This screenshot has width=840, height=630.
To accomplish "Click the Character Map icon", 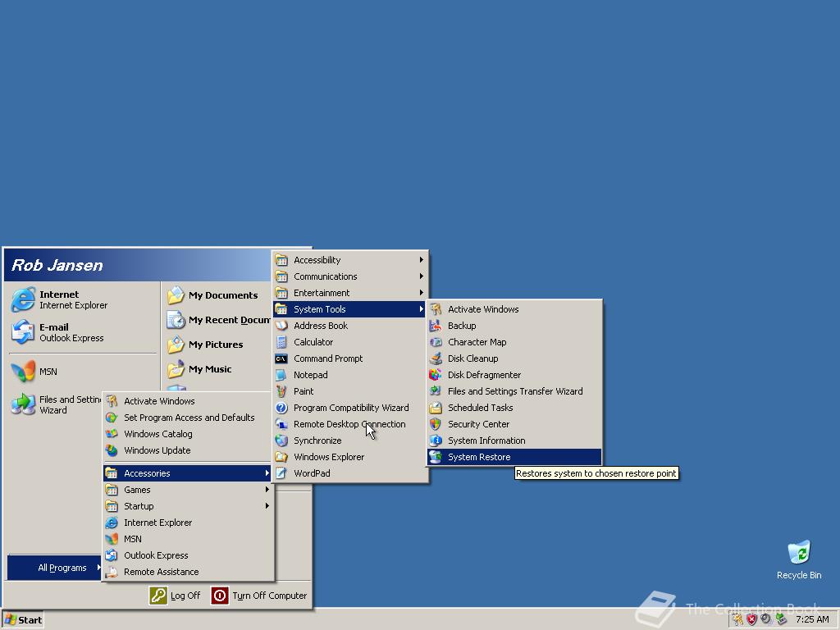I will pos(436,342).
